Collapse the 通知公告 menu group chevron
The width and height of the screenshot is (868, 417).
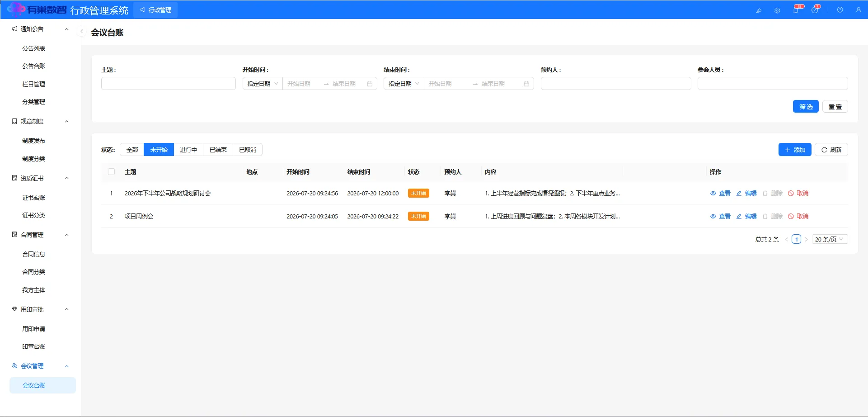67,29
